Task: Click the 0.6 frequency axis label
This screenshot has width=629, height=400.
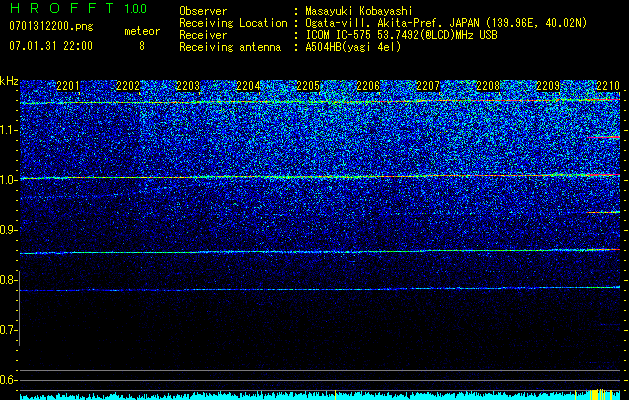Action: (x=9, y=380)
